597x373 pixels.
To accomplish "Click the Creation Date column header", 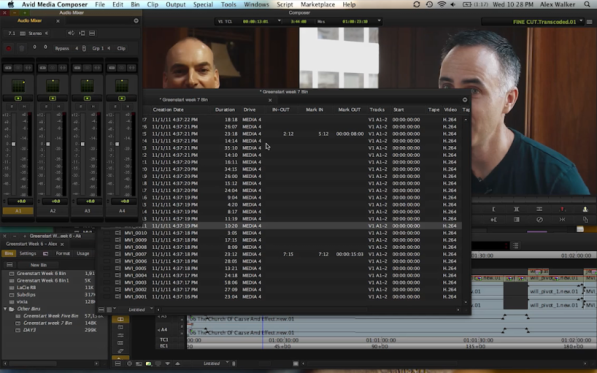I will click(x=168, y=110).
